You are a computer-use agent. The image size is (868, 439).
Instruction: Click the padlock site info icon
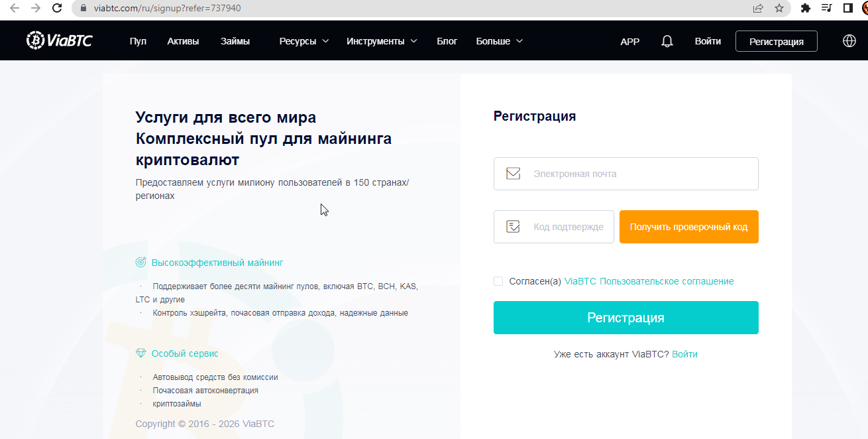pos(83,9)
